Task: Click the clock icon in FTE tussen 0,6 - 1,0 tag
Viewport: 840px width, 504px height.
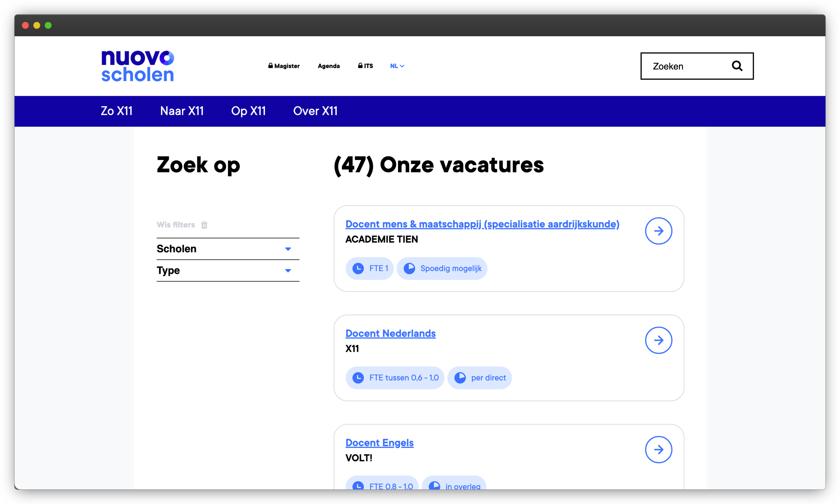Action: 358,378
